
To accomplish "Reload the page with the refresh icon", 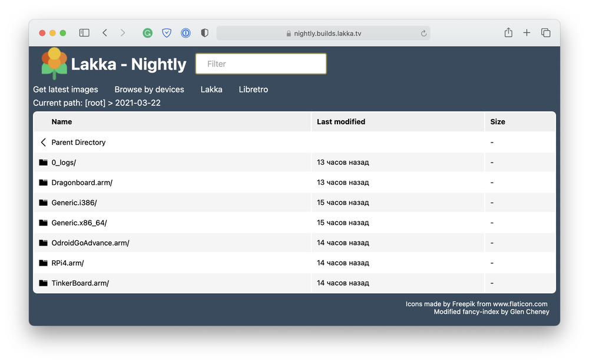I will click(x=423, y=34).
